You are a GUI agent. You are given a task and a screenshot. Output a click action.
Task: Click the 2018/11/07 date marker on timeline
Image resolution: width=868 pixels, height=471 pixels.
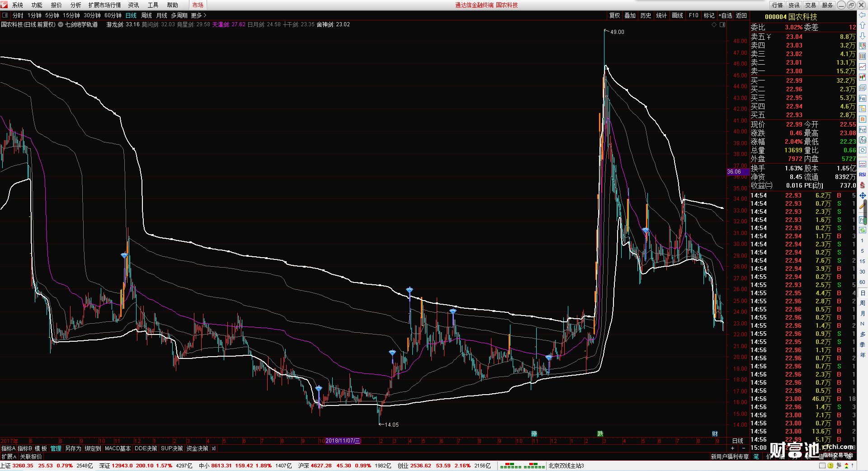point(343,441)
